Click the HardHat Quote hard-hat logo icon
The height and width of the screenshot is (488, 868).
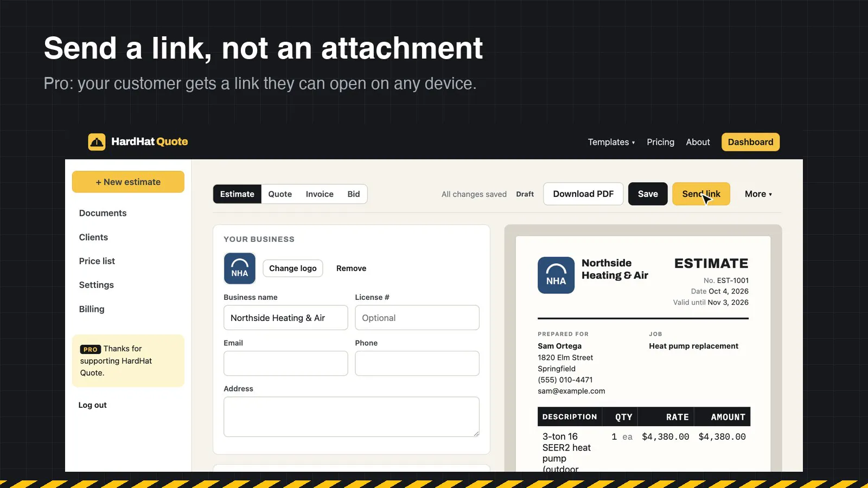coord(97,142)
